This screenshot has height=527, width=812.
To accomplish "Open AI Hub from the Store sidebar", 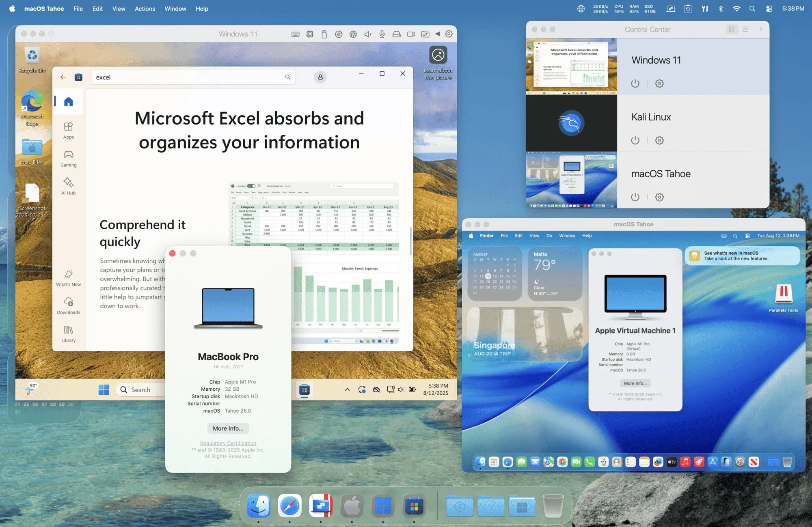I will pos(68,186).
